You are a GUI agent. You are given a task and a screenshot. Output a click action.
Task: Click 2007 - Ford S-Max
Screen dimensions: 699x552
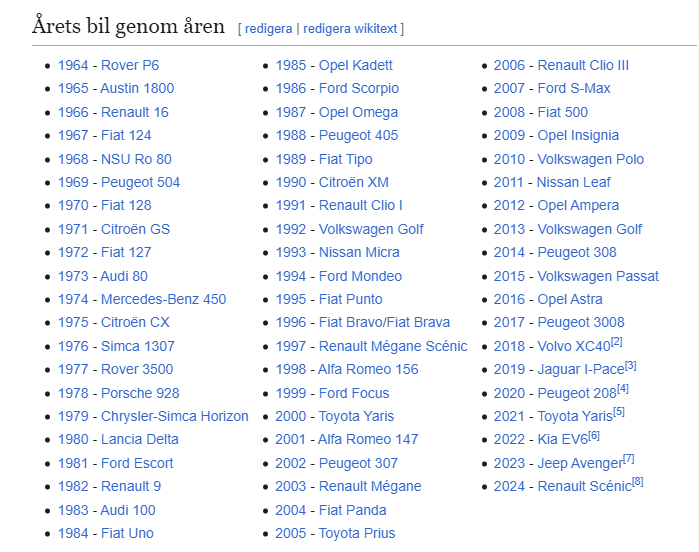pyautogui.click(x=552, y=88)
